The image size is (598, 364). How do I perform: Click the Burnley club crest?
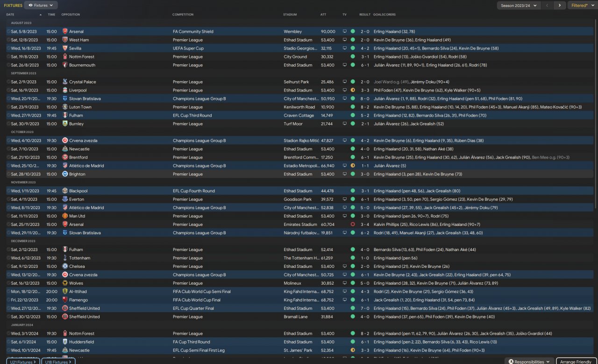point(65,124)
